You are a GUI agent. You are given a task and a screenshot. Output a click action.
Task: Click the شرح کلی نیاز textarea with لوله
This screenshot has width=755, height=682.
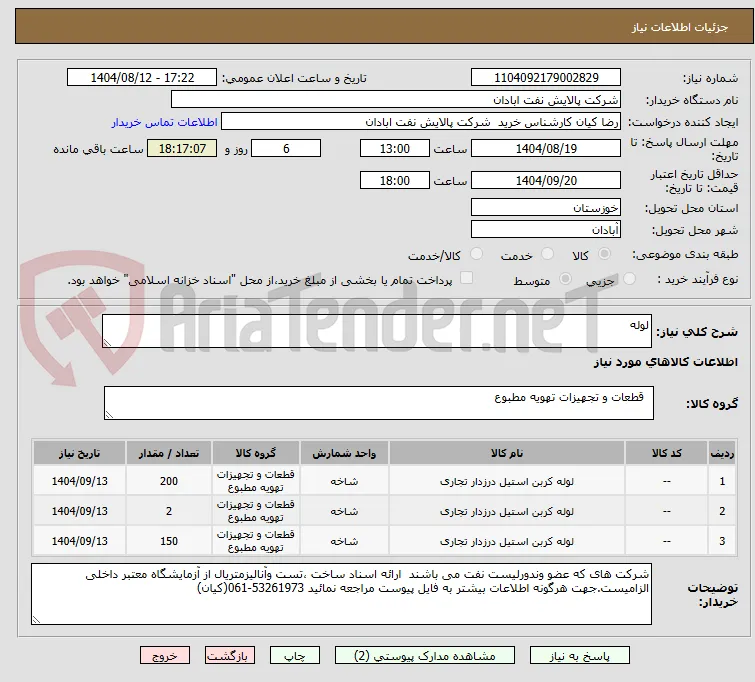pos(377,331)
